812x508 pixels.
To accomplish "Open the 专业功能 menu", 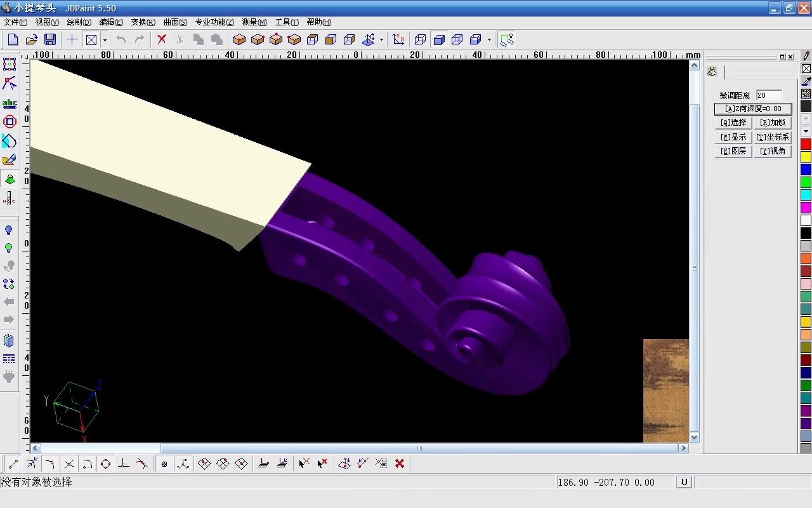I will coord(214,22).
